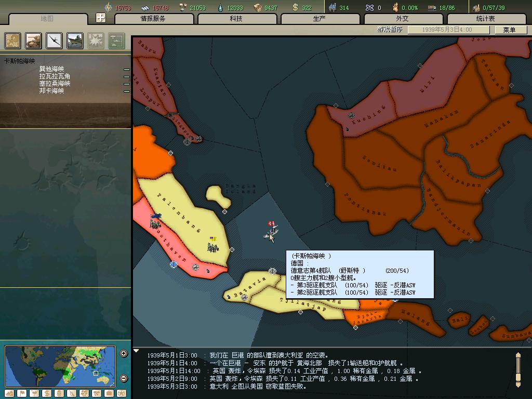Open the land map overview icon
This screenshot has width=532, height=399.
(12, 41)
